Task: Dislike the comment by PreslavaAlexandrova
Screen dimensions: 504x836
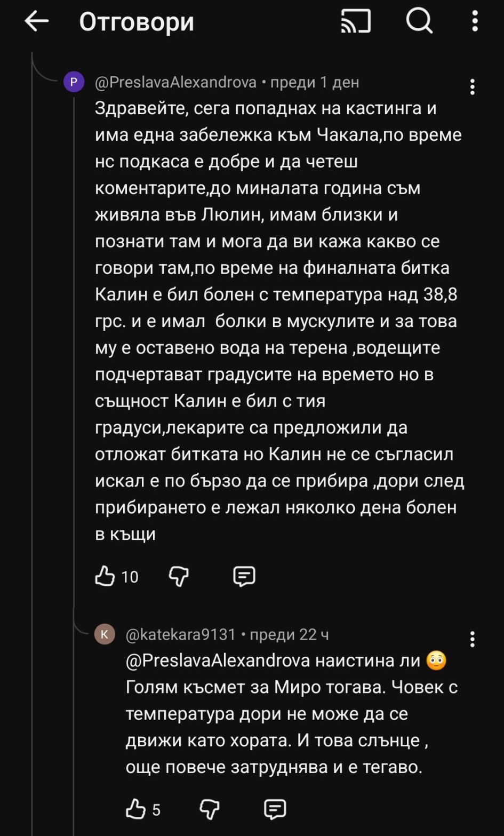Action: pyautogui.click(x=179, y=576)
